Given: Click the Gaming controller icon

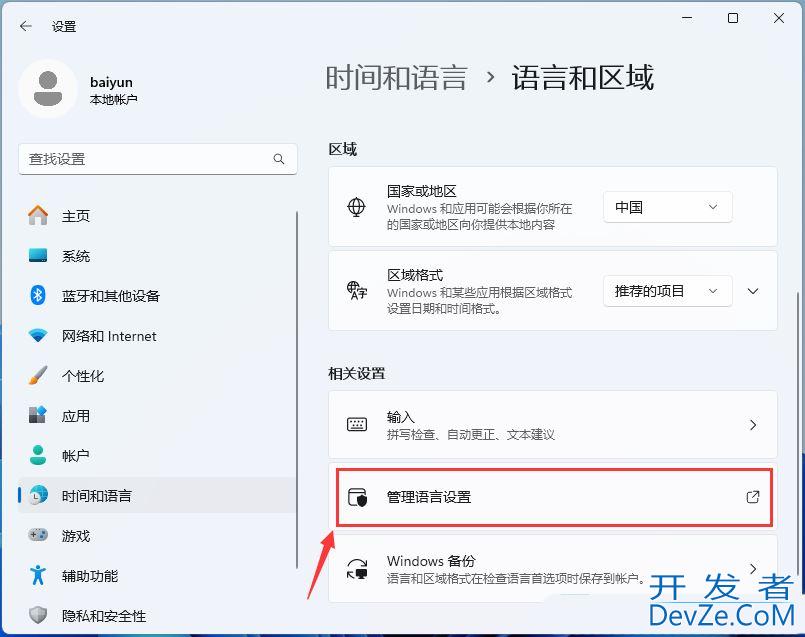Looking at the screenshot, I should tap(38, 535).
